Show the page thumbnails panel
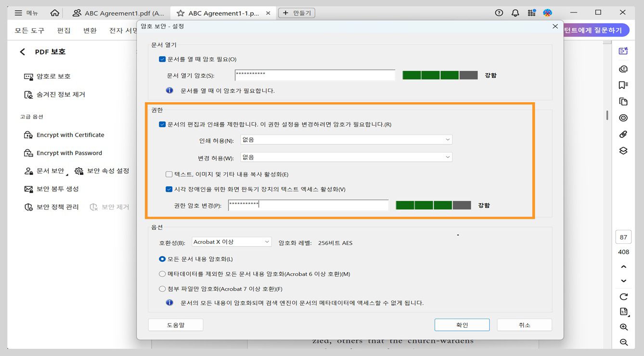 (x=623, y=101)
